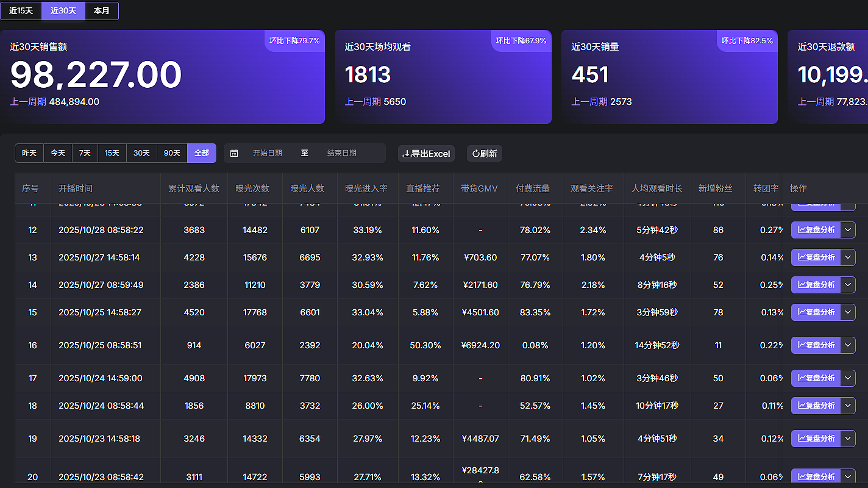Click the calendar icon in date range picker
Screen dimensions: 868x488
(x=234, y=153)
